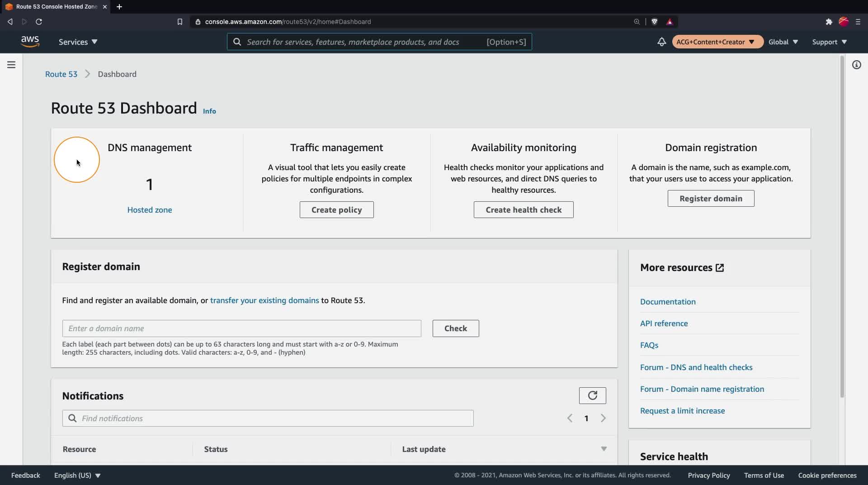The image size is (868, 485).
Task: Open the notifications bell
Action: click(x=661, y=42)
